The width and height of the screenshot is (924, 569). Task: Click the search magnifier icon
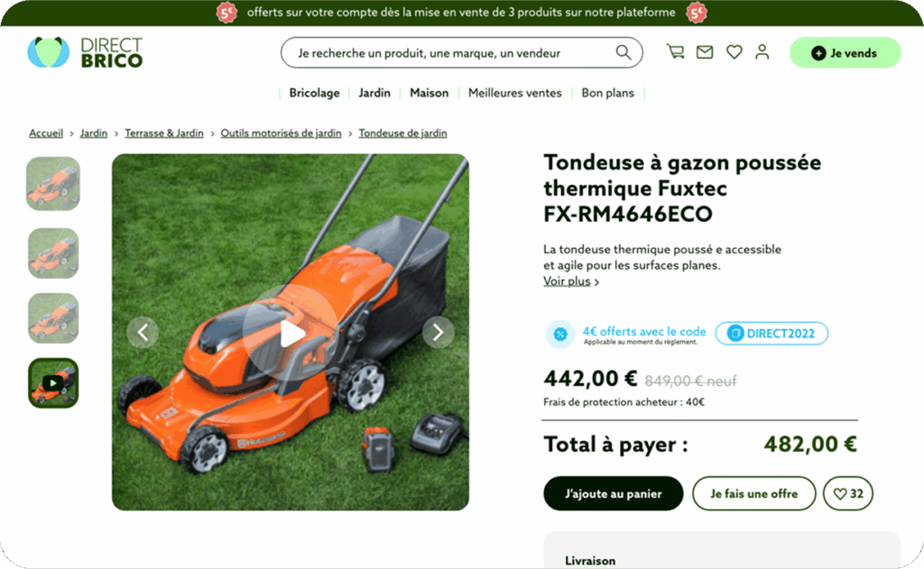pos(624,52)
